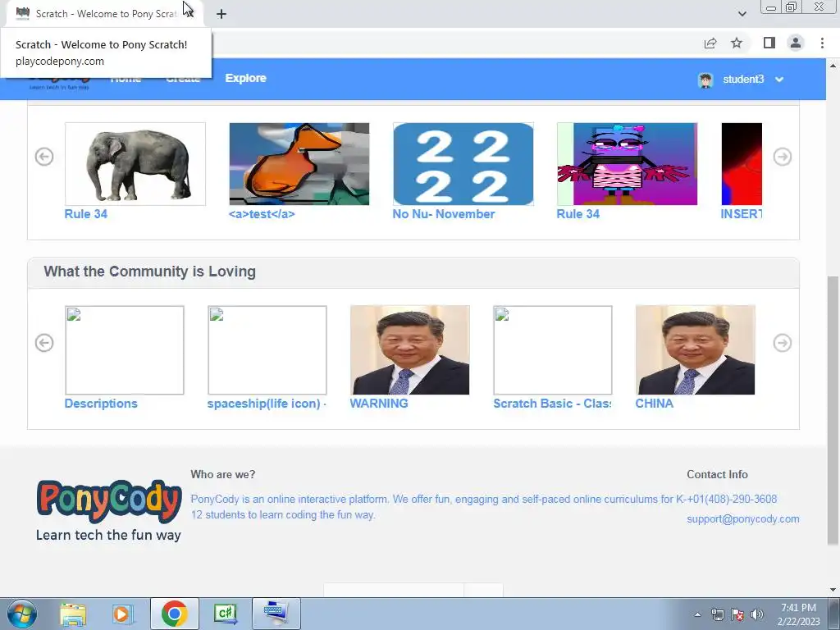The width and height of the screenshot is (840, 630).
Task: Show next projects in top carousel
Action: pos(782,157)
